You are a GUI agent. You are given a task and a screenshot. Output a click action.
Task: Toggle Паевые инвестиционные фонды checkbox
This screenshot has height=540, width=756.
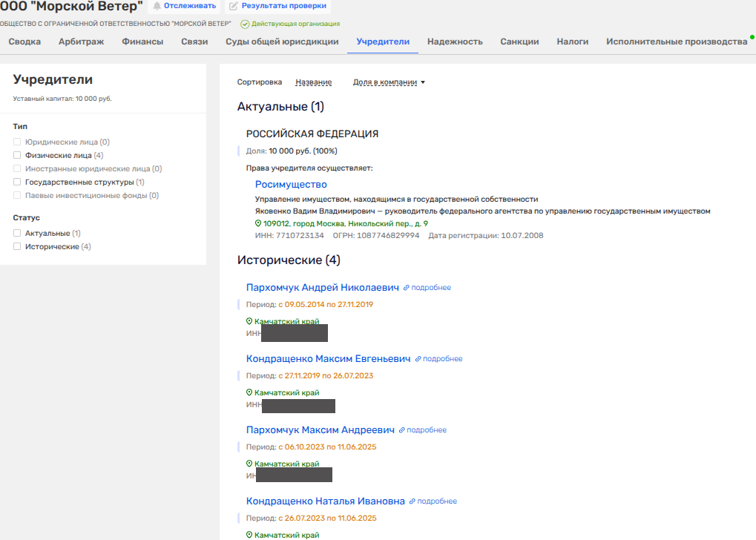click(17, 195)
